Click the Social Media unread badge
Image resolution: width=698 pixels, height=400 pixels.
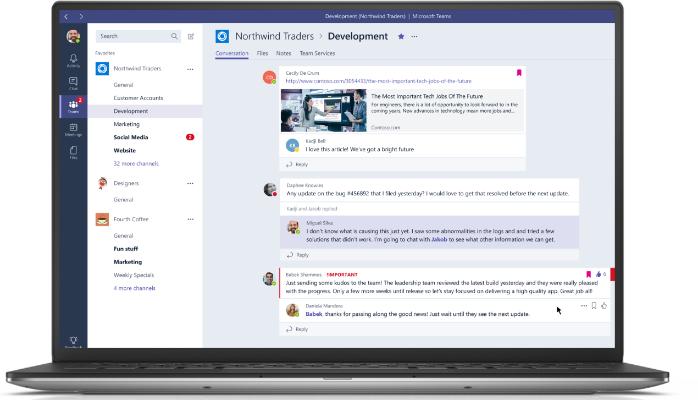[190, 137]
